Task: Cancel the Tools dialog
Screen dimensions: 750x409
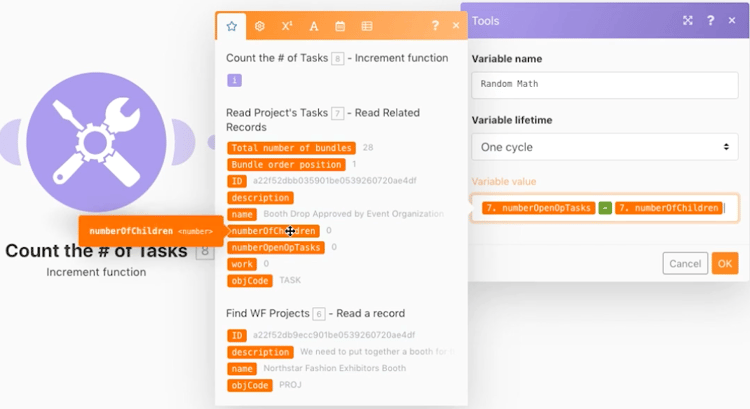Action: coord(685,264)
